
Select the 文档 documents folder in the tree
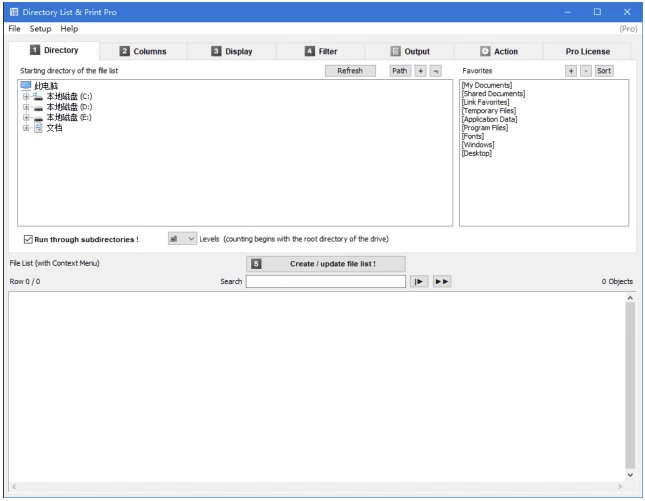coord(38,128)
